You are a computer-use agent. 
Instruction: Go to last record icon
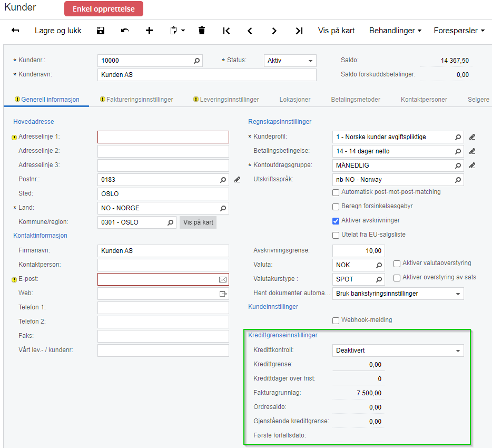coord(299,31)
